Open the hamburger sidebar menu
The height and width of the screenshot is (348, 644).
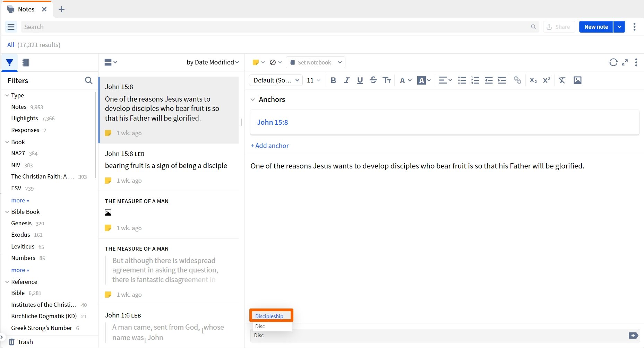click(x=11, y=27)
